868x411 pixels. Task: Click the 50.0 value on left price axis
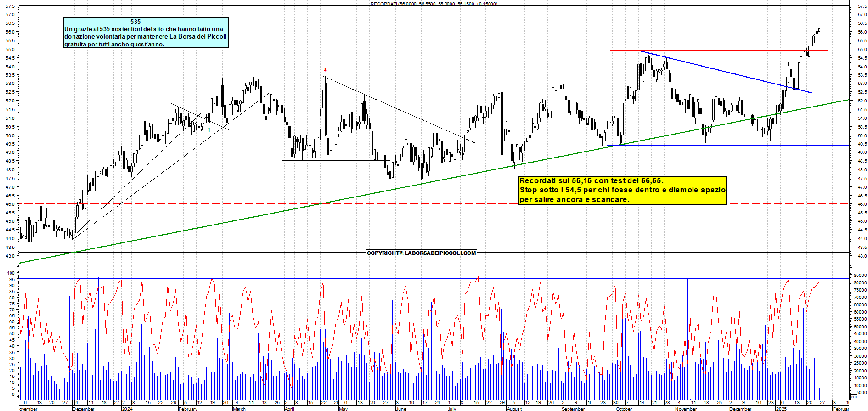point(10,135)
